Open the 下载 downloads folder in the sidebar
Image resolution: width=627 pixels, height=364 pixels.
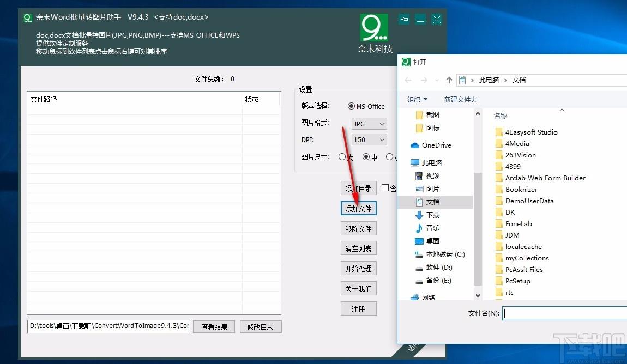click(432, 215)
